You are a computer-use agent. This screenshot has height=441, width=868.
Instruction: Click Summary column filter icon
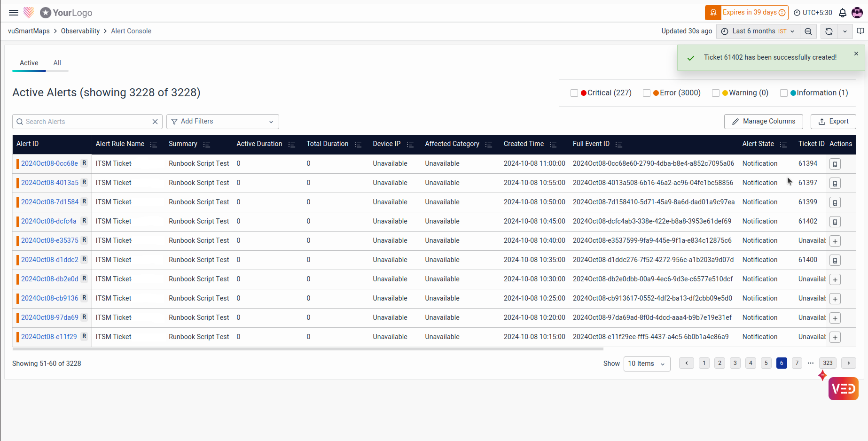tap(207, 145)
